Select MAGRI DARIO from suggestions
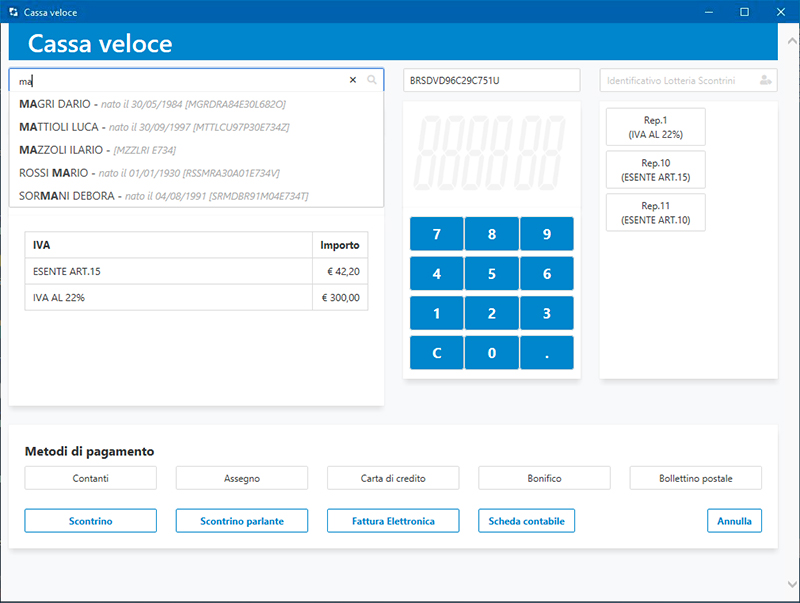This screenshot has height=603, width=800. (152, 104)
